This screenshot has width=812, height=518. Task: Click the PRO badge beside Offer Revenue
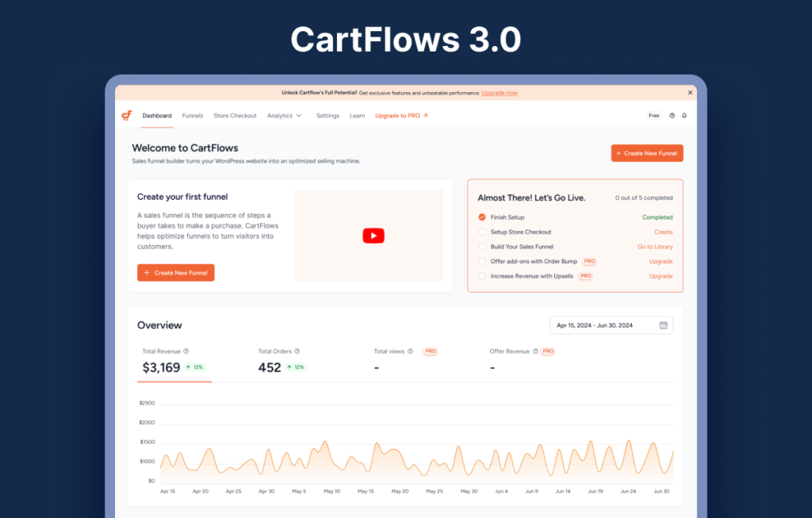coord(548,351)
